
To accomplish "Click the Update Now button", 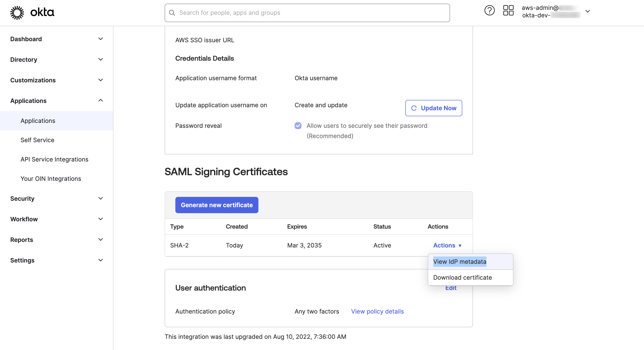I will (x=434, y=108).
